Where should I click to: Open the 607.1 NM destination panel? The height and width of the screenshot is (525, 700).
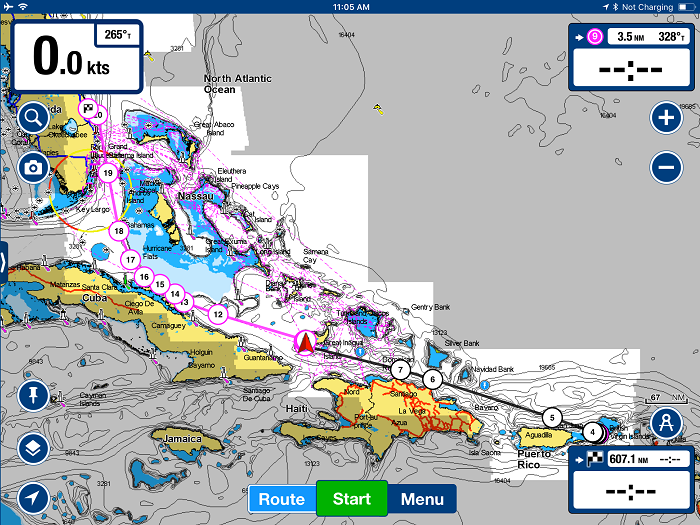click(632, 481)
